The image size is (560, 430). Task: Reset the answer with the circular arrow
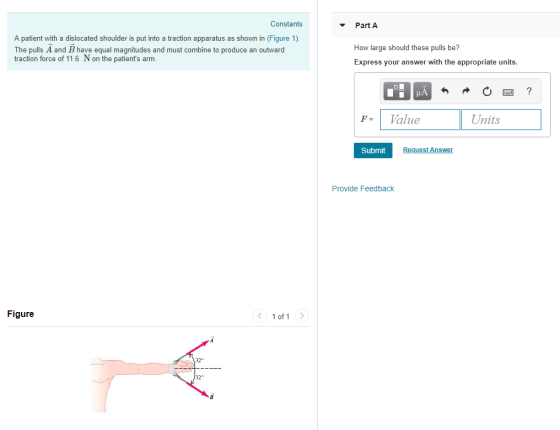[x=487, y=91]
